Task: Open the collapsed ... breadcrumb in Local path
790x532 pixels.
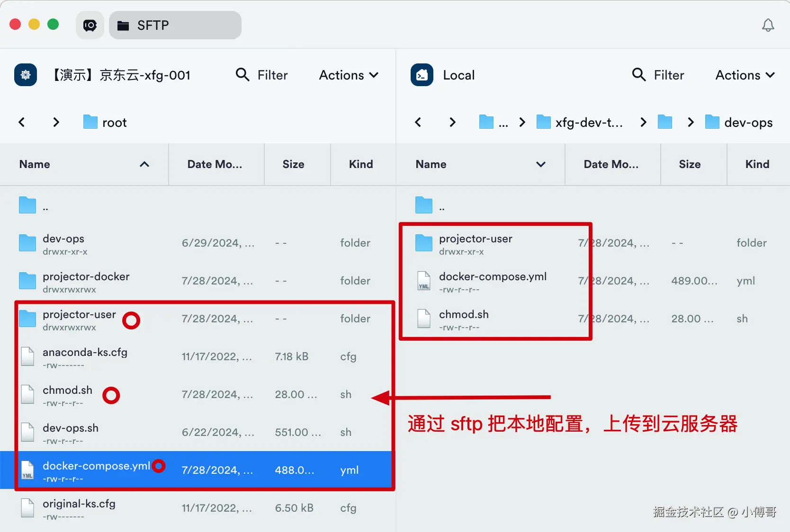Action: coord(494,122)
